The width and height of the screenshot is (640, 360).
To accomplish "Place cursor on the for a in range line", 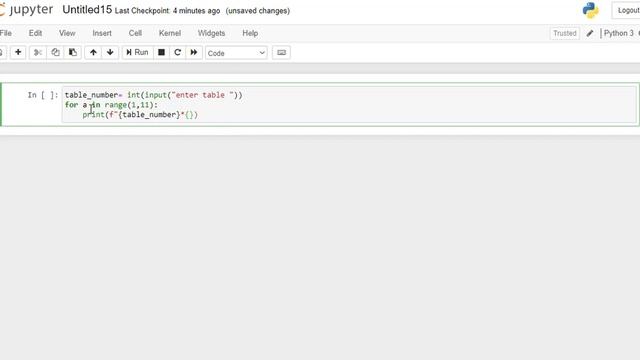I will (x=111, y=105).
